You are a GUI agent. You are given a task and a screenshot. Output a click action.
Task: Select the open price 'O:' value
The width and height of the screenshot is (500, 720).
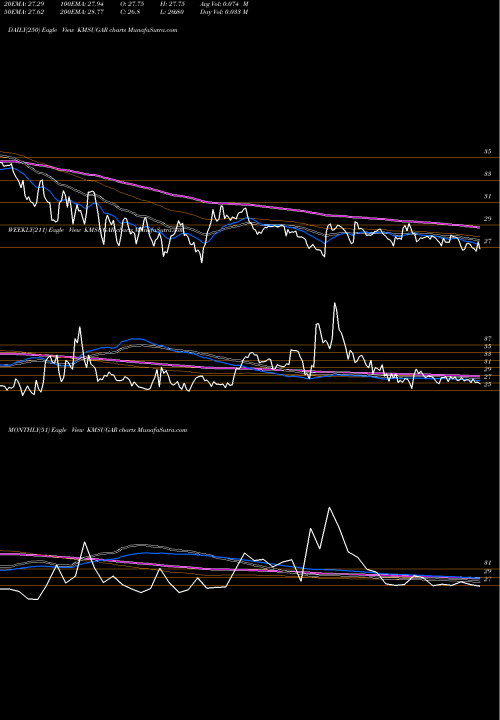[x=132, y=4]
